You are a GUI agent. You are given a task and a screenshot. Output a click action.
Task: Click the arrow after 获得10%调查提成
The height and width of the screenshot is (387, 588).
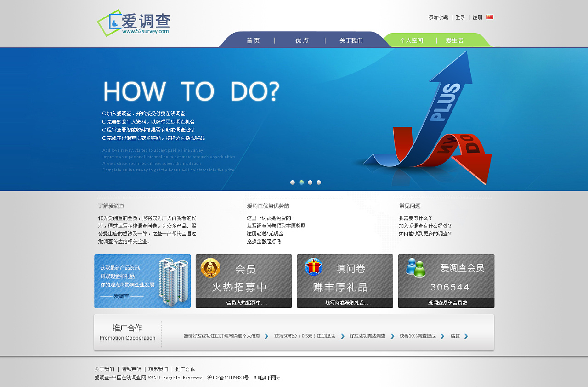(442, 336)
